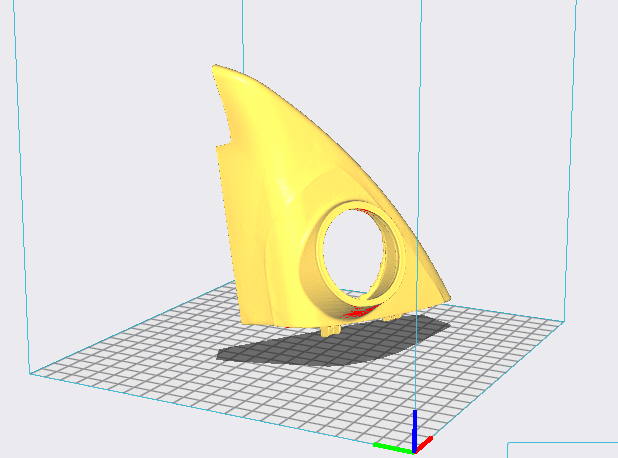This screenshot has width=618, height=458.
Task: Click the blue Z axis of the origin gizmo
Action: [415, 431]
